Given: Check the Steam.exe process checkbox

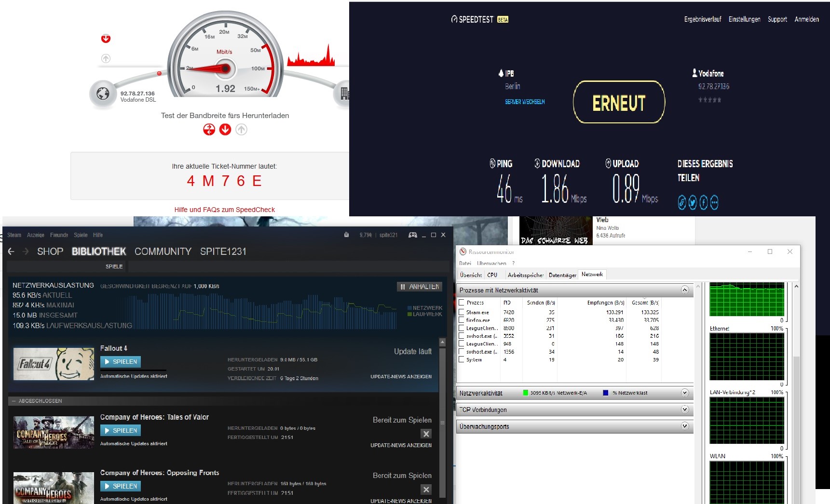Looking at the screenshot, I should (462, 312).
